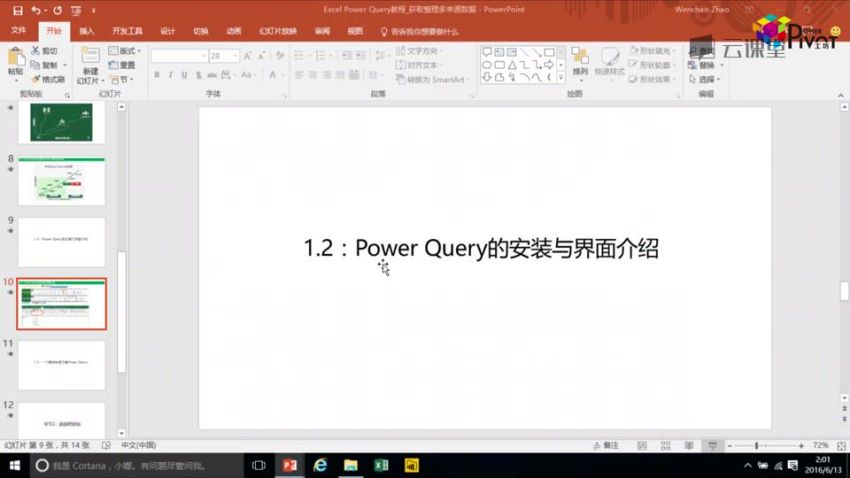Toggle underline formatting
This screenshot has width=850, height=478.
pyautogui.click(x=184, y=75)
